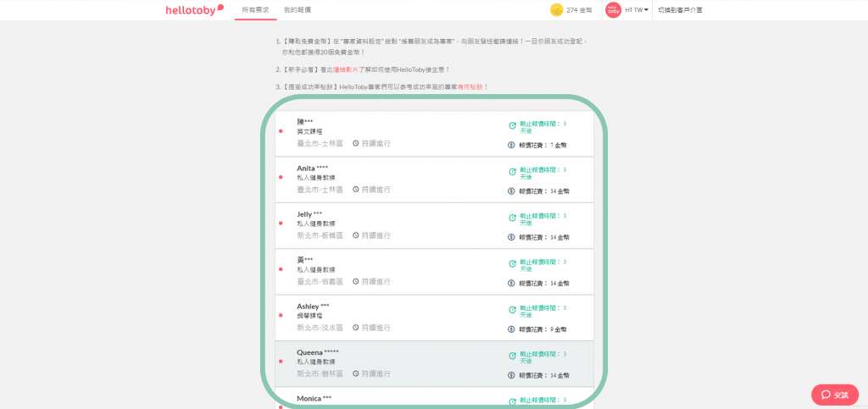The image size is (868, 409).
Task: Click the dollar icon in 黃's request row
Action: coord(511,283)
